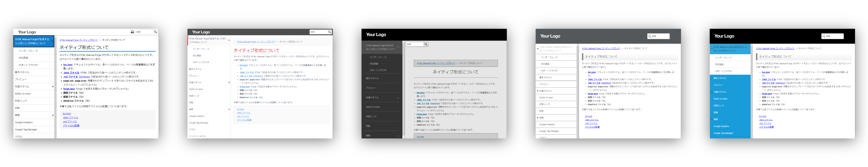Click search magnifier button in dark-sidebar preview
This screenshot has height=167, width=868.
click(426, 44)
